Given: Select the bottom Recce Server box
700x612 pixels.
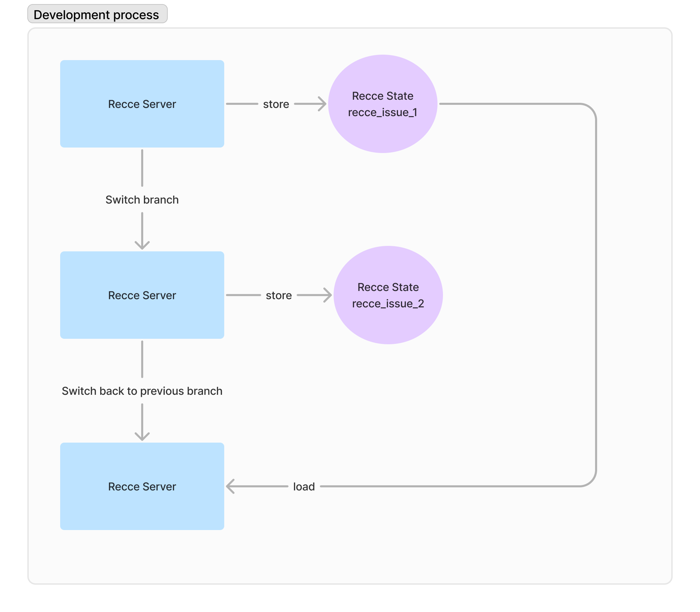Looking at the screenshot, I should click(142, 486).
